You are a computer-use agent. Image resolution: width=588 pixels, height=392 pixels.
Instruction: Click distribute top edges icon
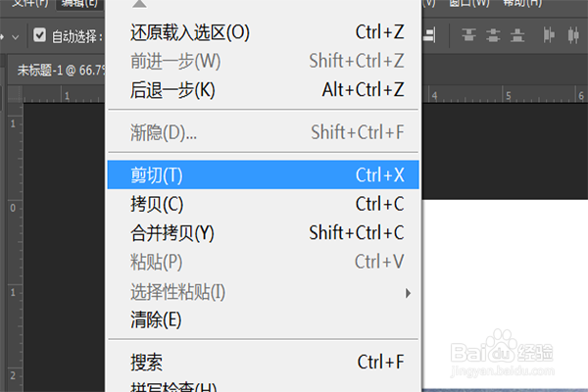point(468,35)
